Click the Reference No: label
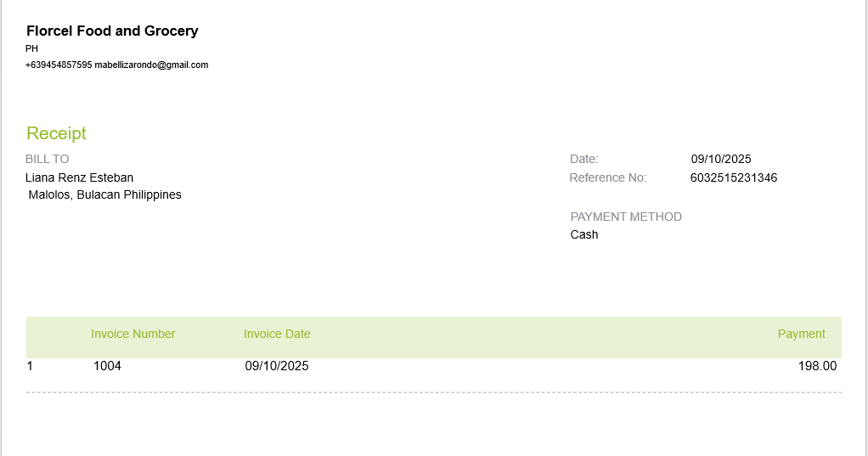This screenshot has width=868, height=456. [608, 177]
